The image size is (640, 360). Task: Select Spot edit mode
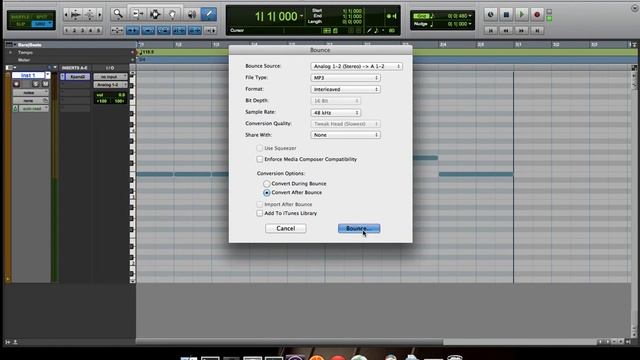point(42,17)
